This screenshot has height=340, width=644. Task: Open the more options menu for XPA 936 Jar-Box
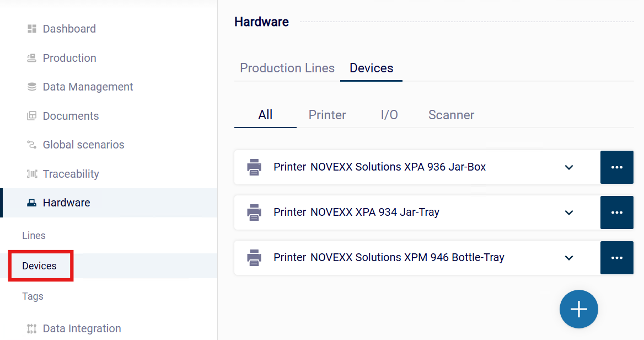coord(617,167)
